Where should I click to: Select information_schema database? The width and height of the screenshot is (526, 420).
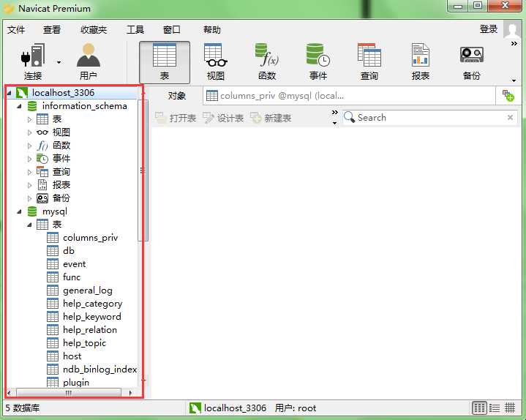click(85, 106)
